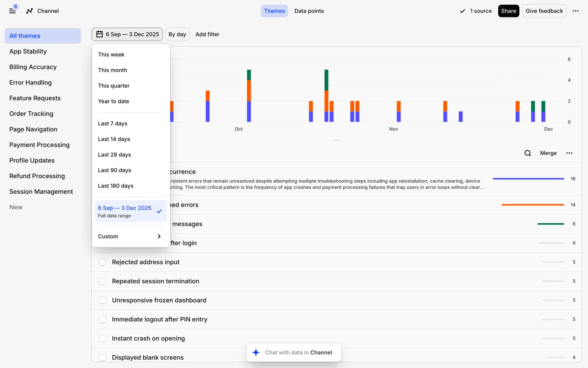
Task: Open top-right more options ellipsis
Action: [575, 11]
